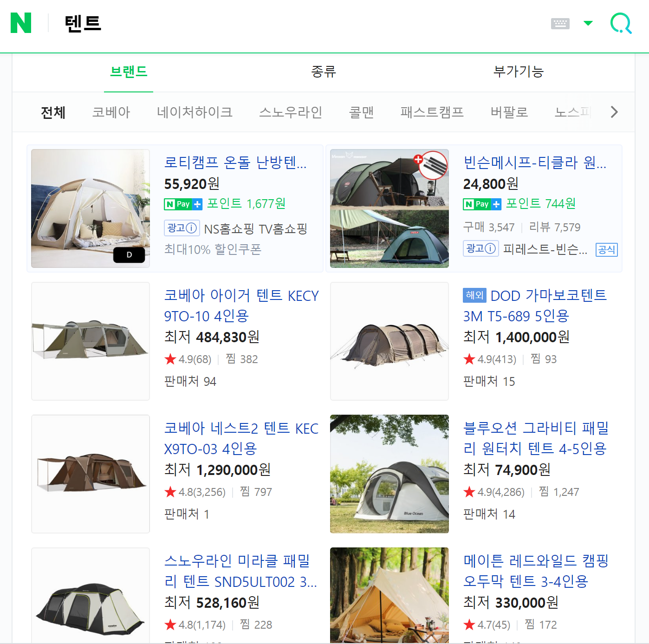649x644 pixels.
Task: Open the 코베아 아이거 tent thumbnail
Action: [91, 341]
